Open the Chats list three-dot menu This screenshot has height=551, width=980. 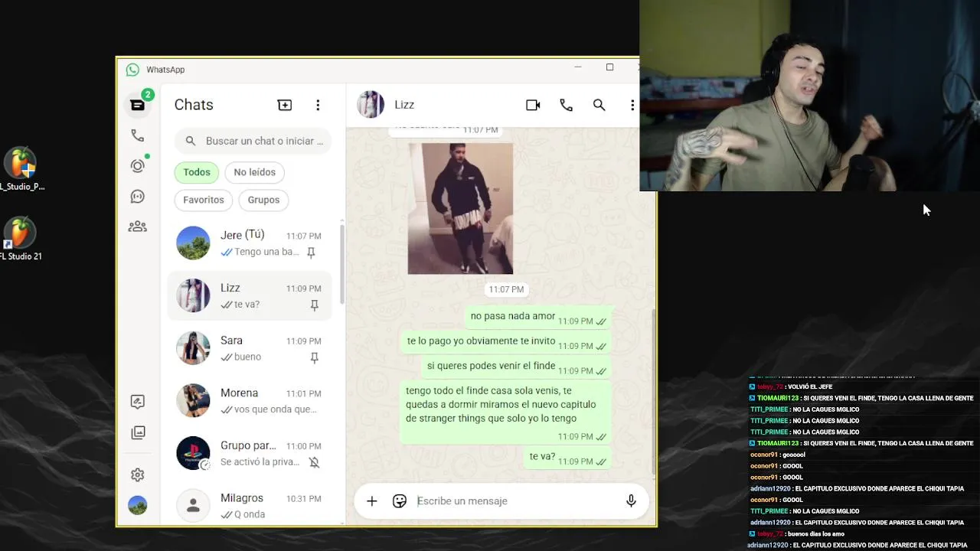(318, 105)
